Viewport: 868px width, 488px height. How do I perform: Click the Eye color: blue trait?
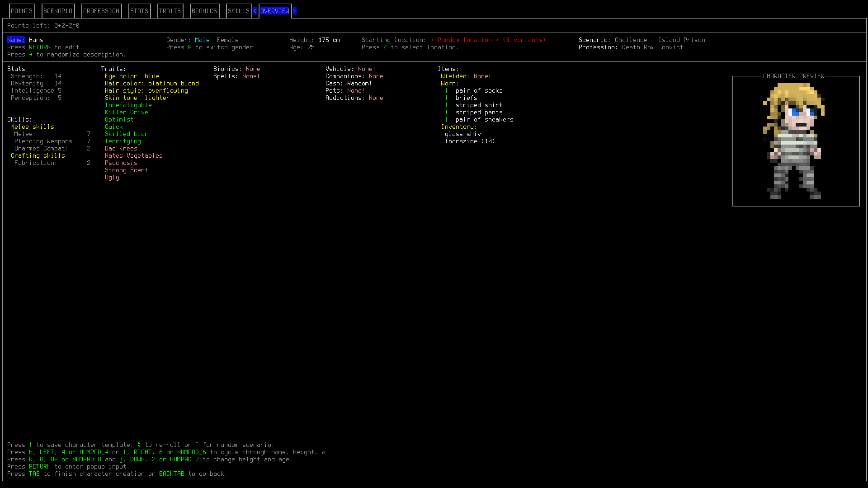tap(132, 76)
